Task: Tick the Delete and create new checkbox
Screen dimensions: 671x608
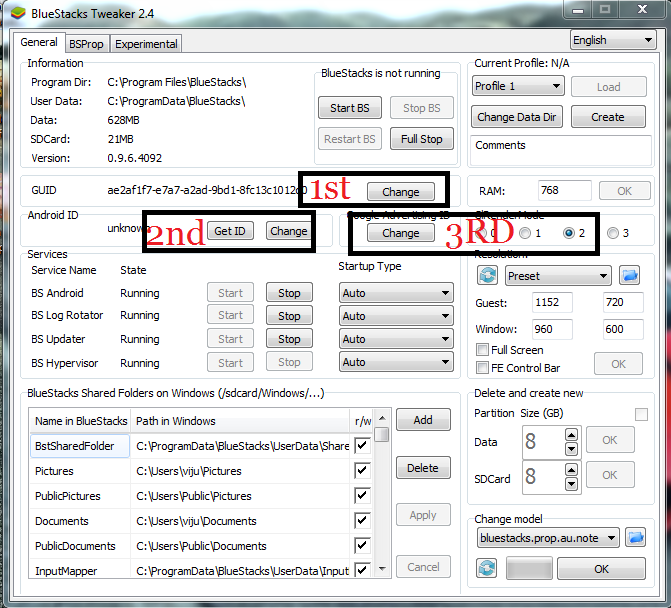Action: click(641, 414)
